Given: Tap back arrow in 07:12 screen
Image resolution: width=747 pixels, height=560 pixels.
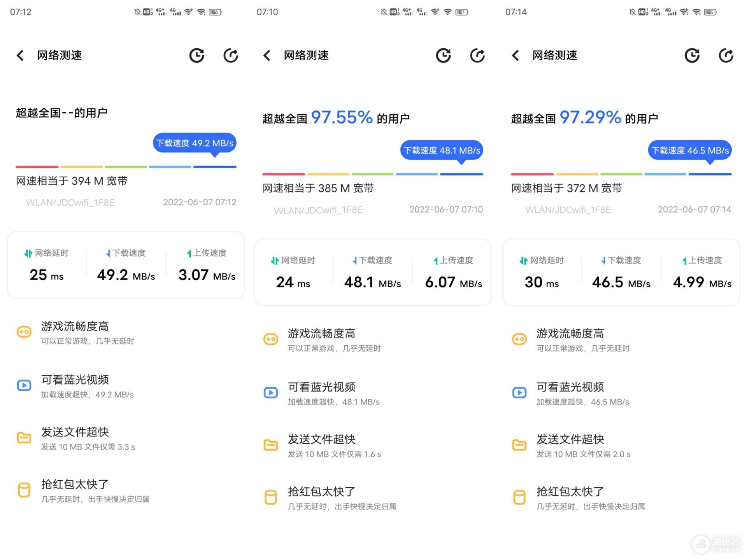Looking at the screenshot, I should click(x=20, y=55).
